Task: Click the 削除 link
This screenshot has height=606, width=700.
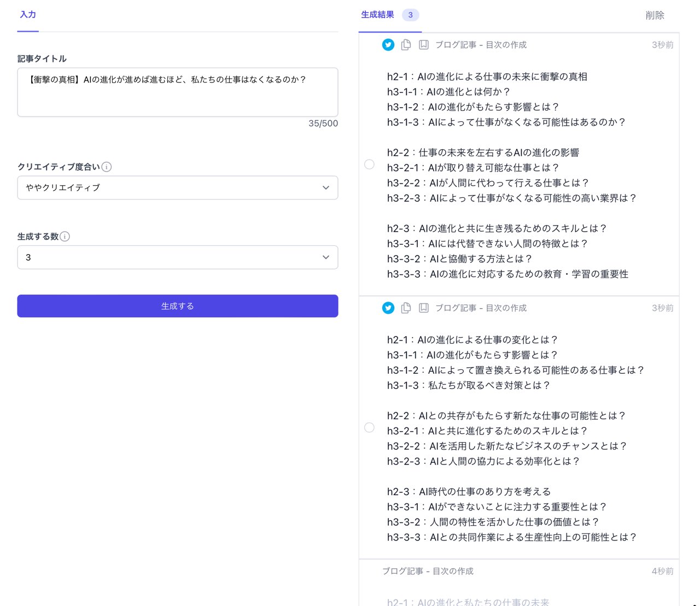Action: coord(656,15)
